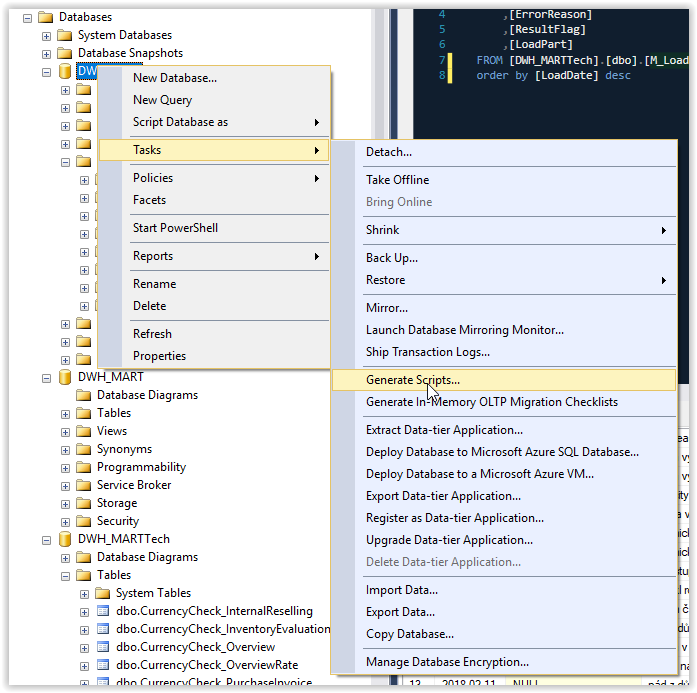This screenshot has height=693, width=697.
Task: Click the dbo.CurrencyCheck_OverviewRate table icon
Action: tap(103, 665)
